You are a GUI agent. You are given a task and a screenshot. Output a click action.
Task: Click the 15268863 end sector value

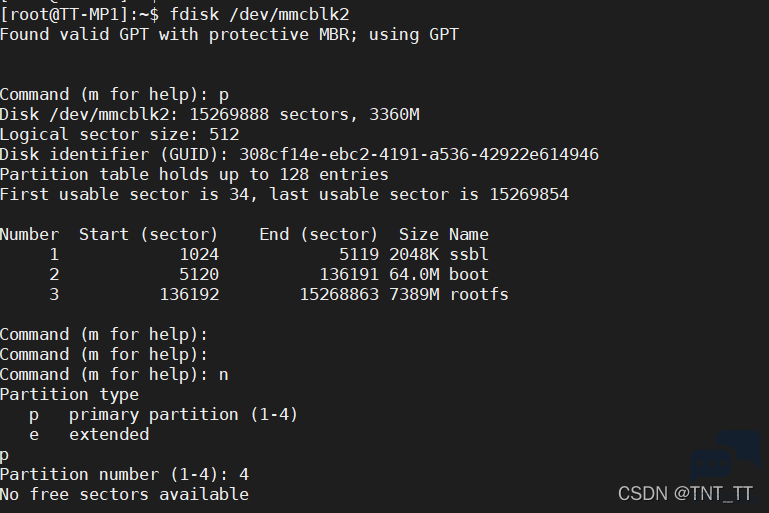coord(339,294)
